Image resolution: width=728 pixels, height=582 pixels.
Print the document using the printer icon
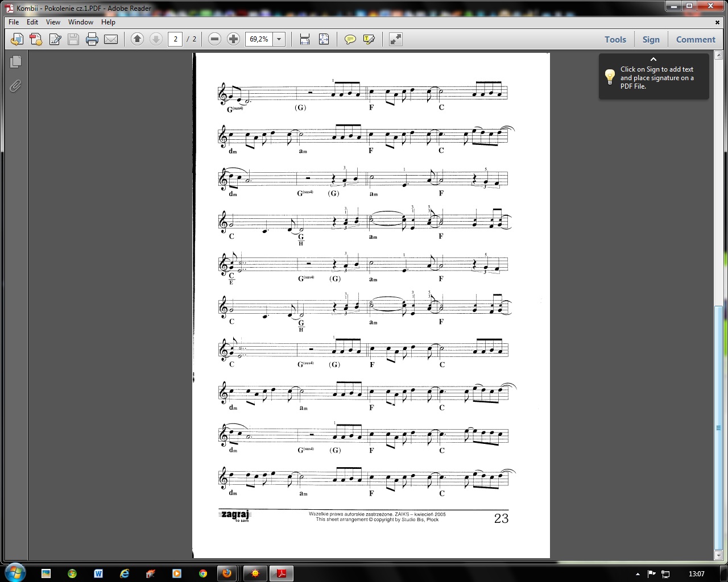(x=92, y=39)
